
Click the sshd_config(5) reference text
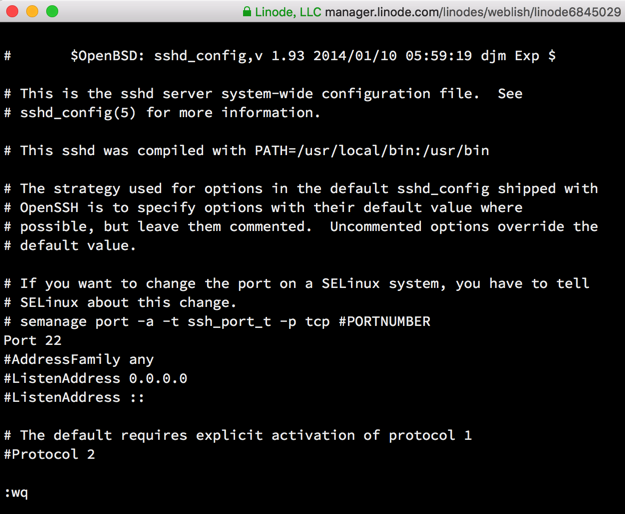coord(79,112)
